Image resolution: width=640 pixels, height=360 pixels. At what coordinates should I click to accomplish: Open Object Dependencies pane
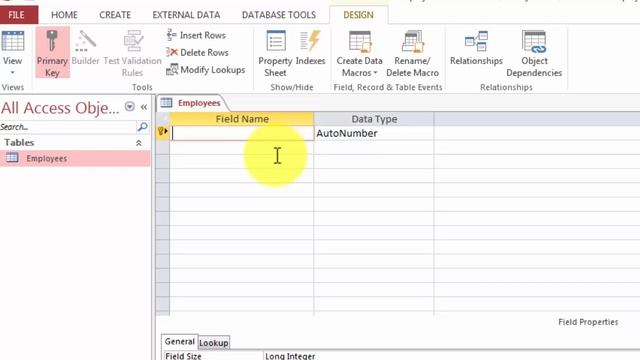tap(534, 53)
